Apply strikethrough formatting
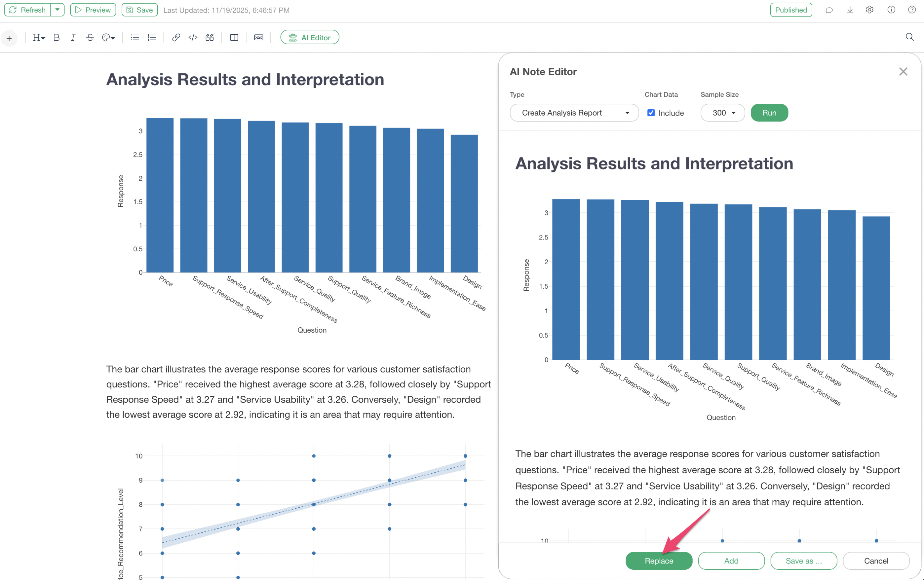This screenshot has height=580, width=924. [90, 38]
